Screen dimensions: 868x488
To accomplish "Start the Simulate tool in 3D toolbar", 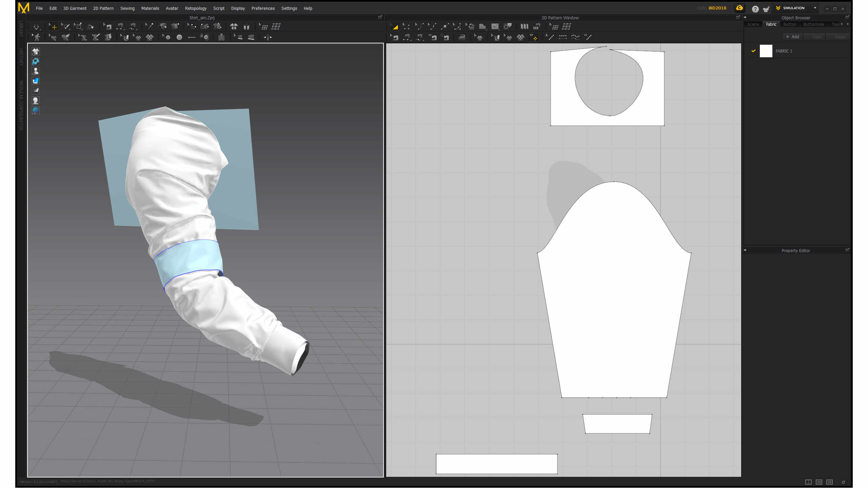I will [x=36, y=26].
